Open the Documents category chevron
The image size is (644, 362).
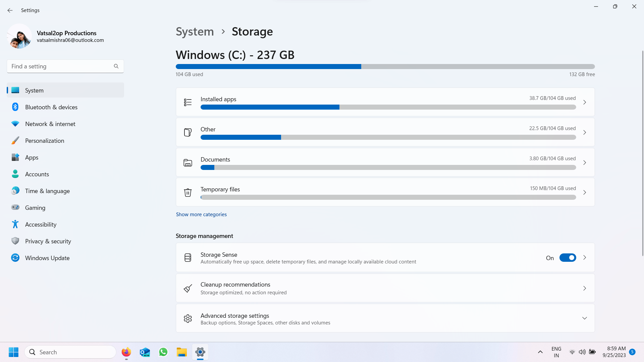[x=585, y=163]
